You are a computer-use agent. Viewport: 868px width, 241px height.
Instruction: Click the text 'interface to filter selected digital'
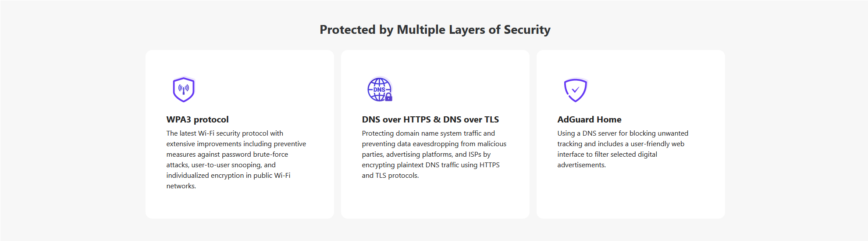click(x=607, y=155)
